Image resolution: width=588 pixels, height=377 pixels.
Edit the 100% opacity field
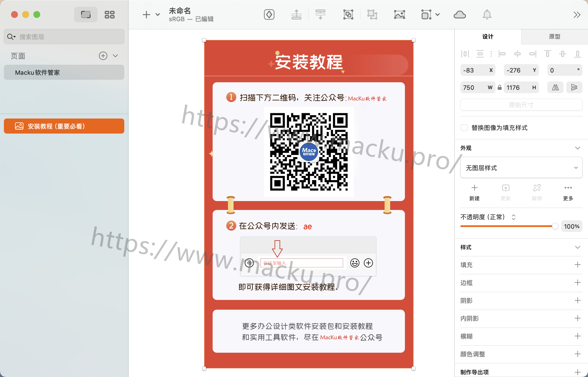(572, 226)
